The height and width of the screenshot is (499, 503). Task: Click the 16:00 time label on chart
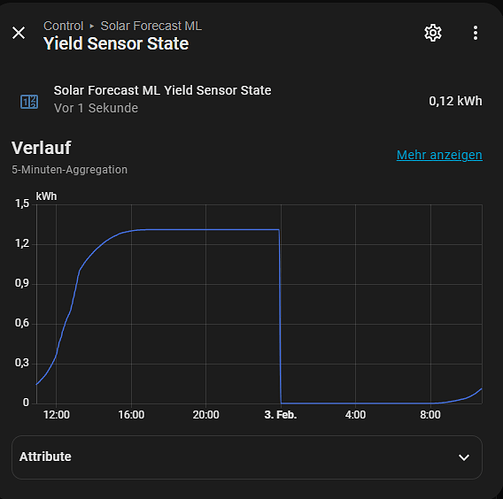(x=131, y=415)
